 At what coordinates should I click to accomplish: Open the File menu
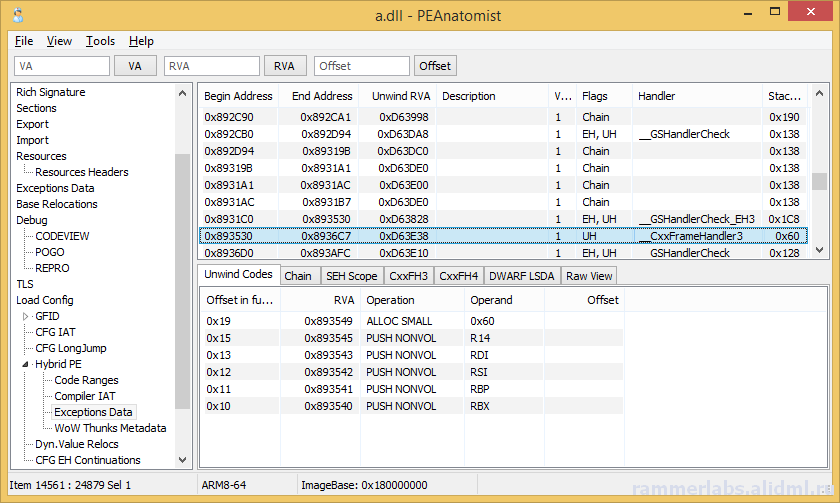tap(24, 41)
